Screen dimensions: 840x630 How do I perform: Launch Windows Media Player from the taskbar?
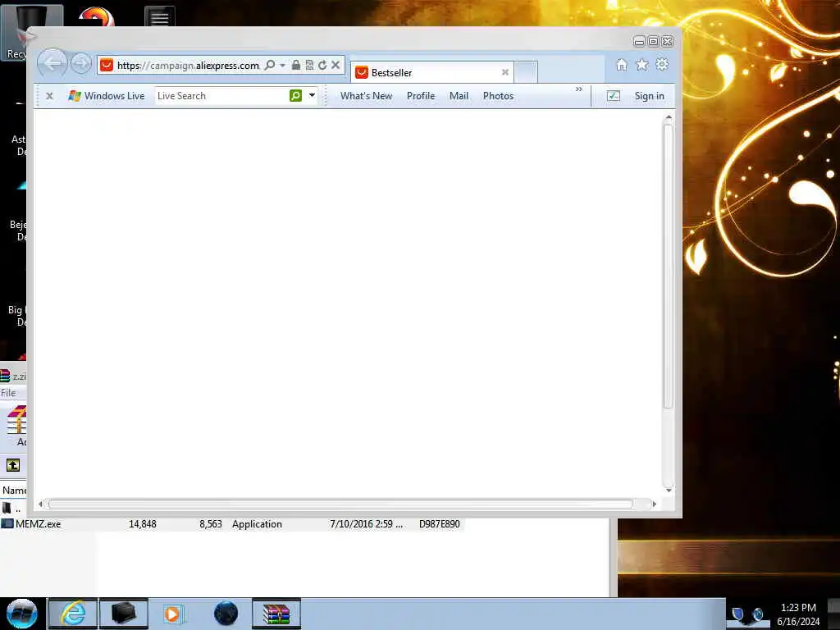[x=174, y=614]
